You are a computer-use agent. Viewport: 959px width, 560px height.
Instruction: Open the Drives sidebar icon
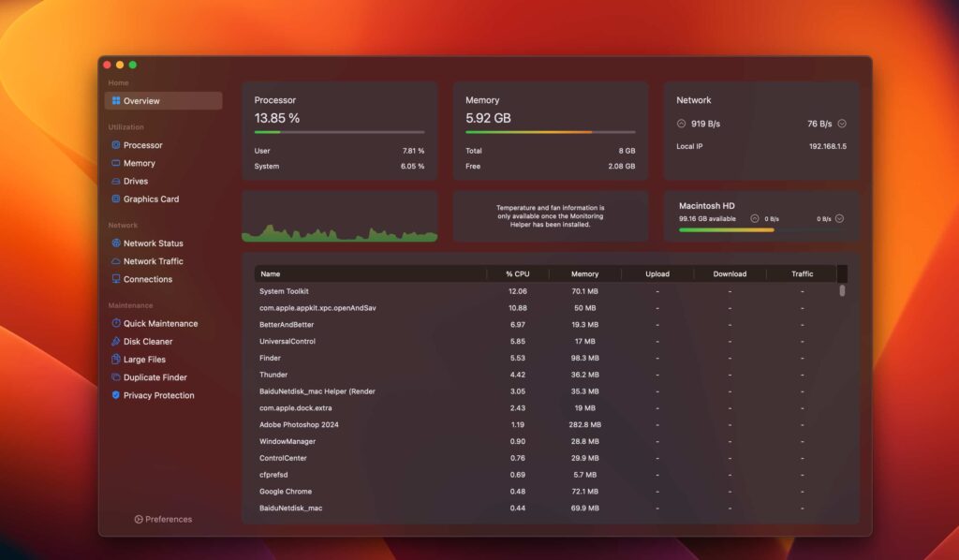click(116, 181)
